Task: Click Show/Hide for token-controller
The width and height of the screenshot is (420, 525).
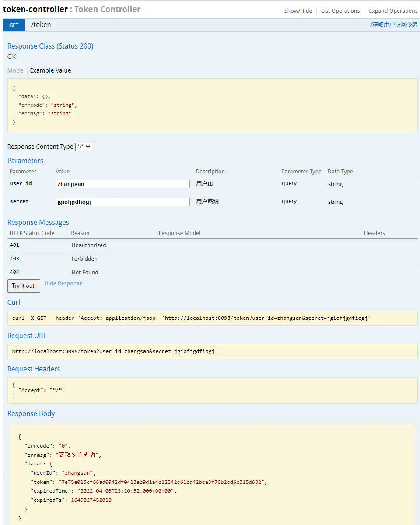Action: tap(298, 11)
